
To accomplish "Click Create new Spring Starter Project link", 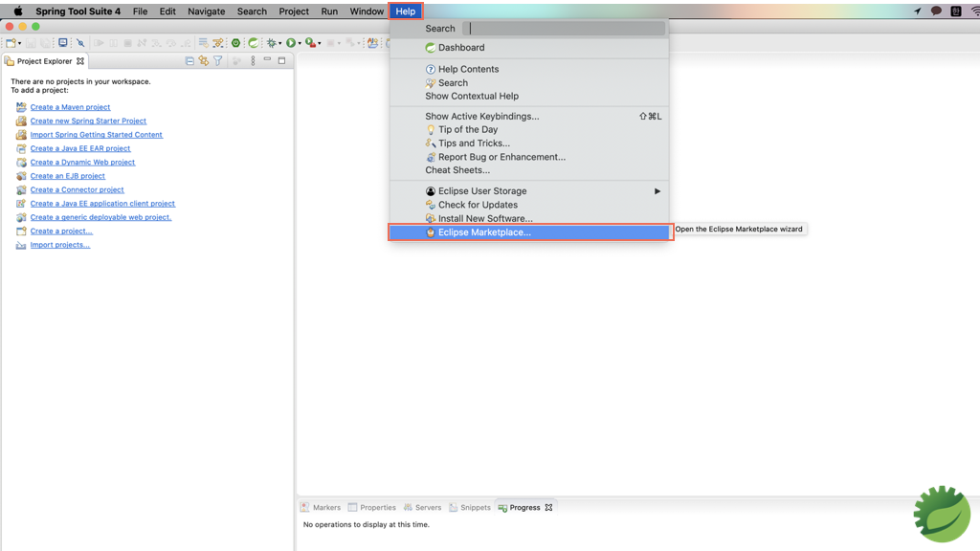I will tap(88, 121).
